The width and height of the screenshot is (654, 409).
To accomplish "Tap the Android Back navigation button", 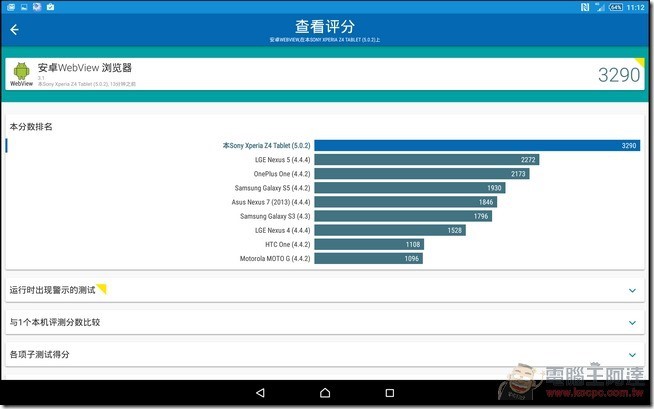I will pos(260,393).
